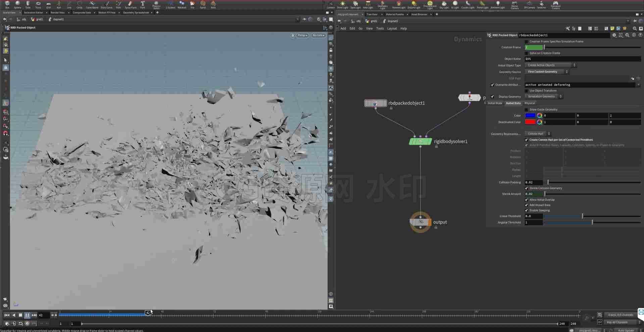
Task: Enable Creation Frame Specifies Simulation Frame
Action: (x=526, y=42)
